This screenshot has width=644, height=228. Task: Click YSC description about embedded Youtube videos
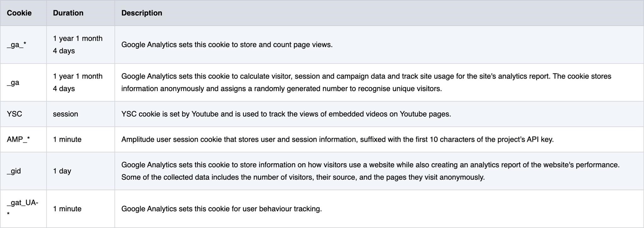(286, 114)
